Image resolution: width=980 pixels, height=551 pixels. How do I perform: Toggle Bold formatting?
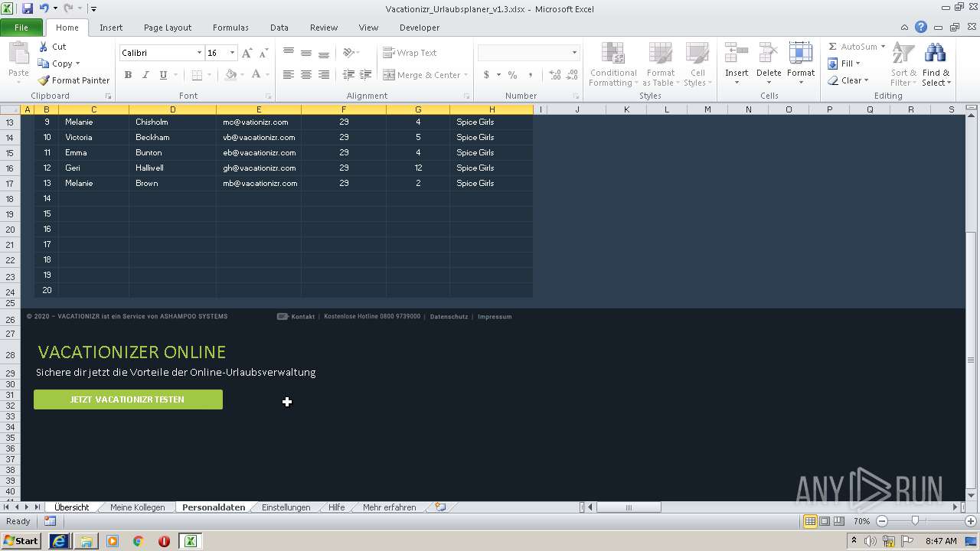point(128,75)
